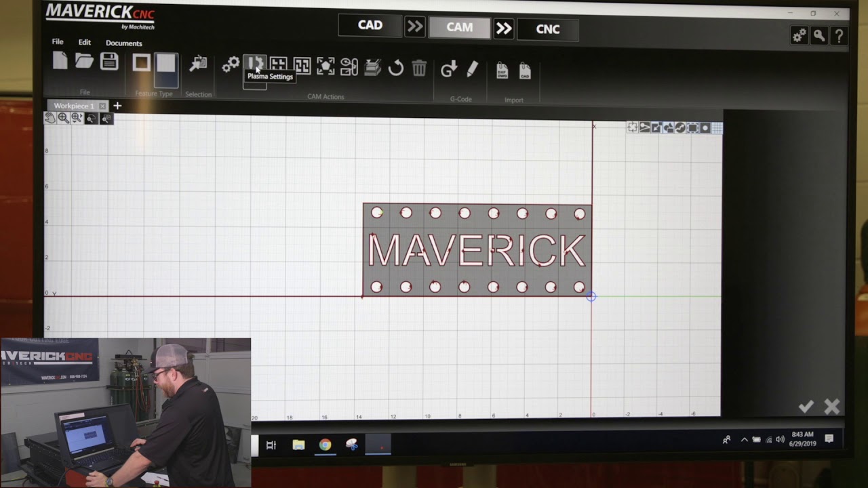The image size is (868, 488).
Task: Switch to the CAM stage
Action: [459, 28]
